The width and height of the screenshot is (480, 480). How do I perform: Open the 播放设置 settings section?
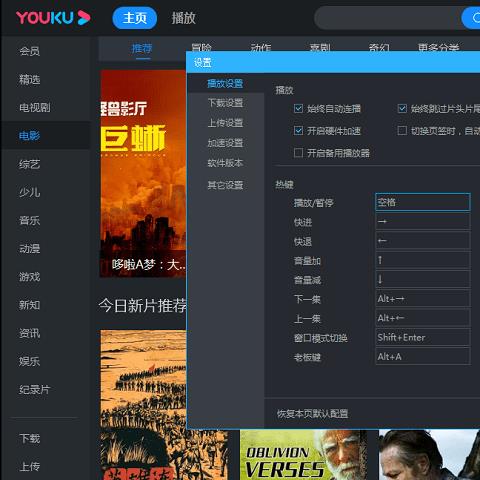tap(225, 83)
